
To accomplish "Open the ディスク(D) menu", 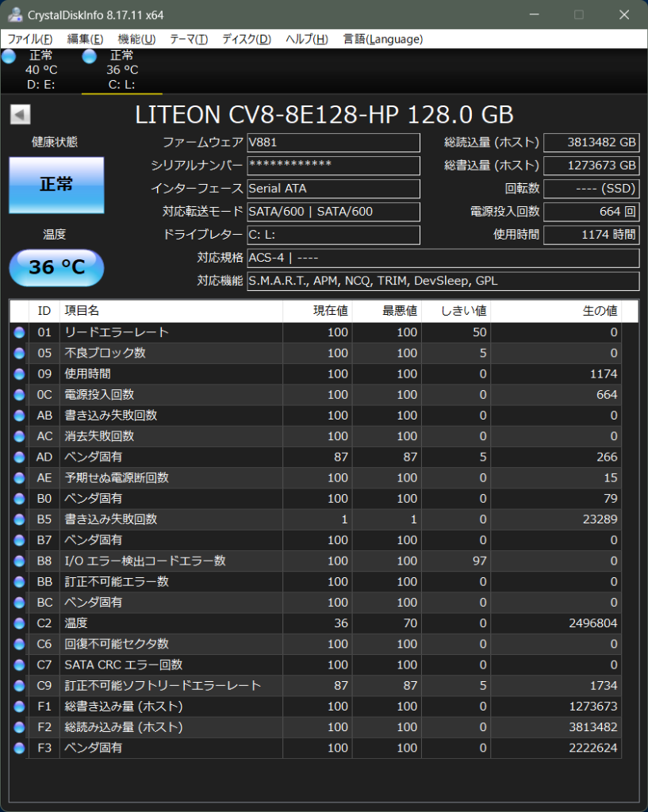I will coord(246,39).
